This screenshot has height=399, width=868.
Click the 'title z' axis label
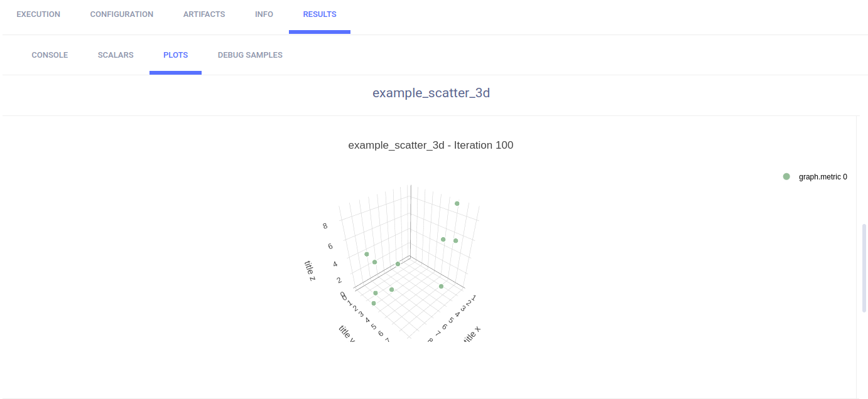click(310, 270)
